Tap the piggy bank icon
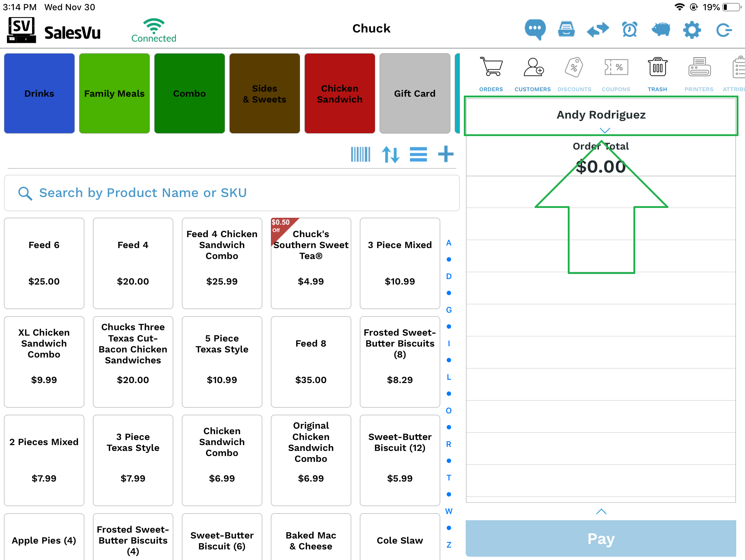 [661, 30]
